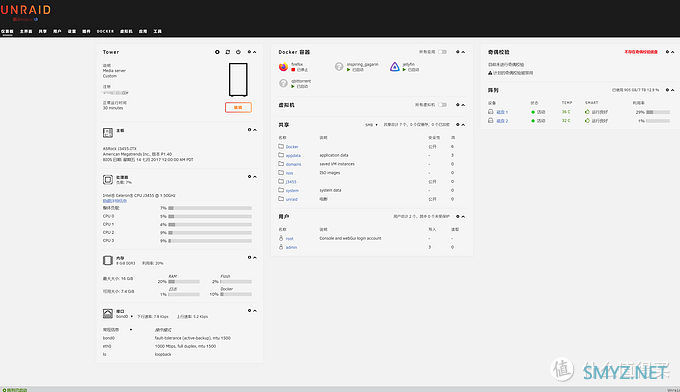Image resolution: width=680 pixels, height=392 pixels.
Task: Open the appdata share link
Action: tap(293, 155)
